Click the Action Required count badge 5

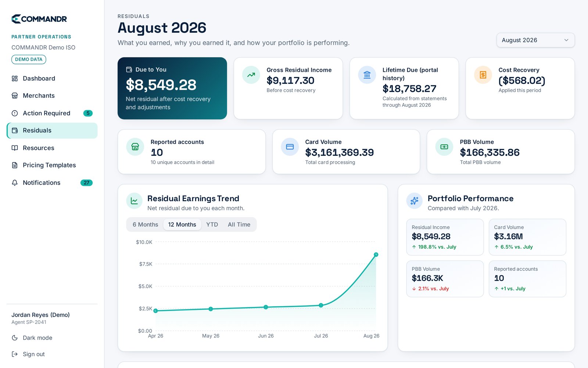click(88, 113)
